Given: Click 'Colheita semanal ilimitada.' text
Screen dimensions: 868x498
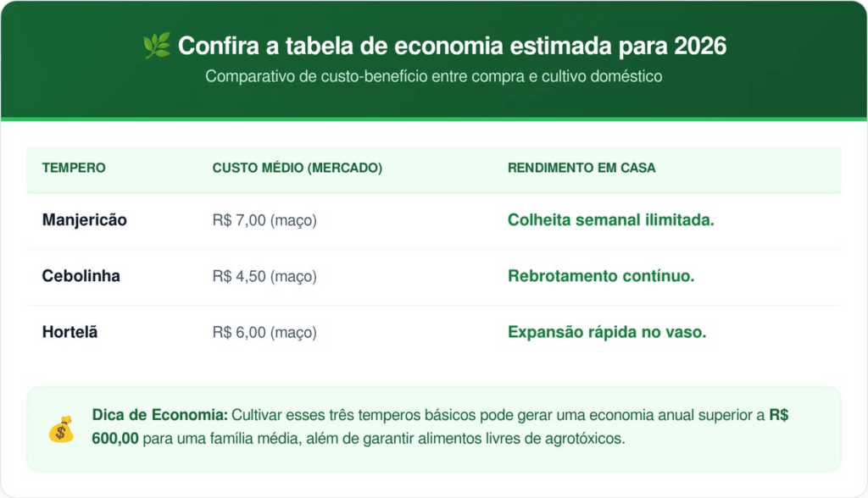Looking at the screenshot, I should (x=610, y=220).
